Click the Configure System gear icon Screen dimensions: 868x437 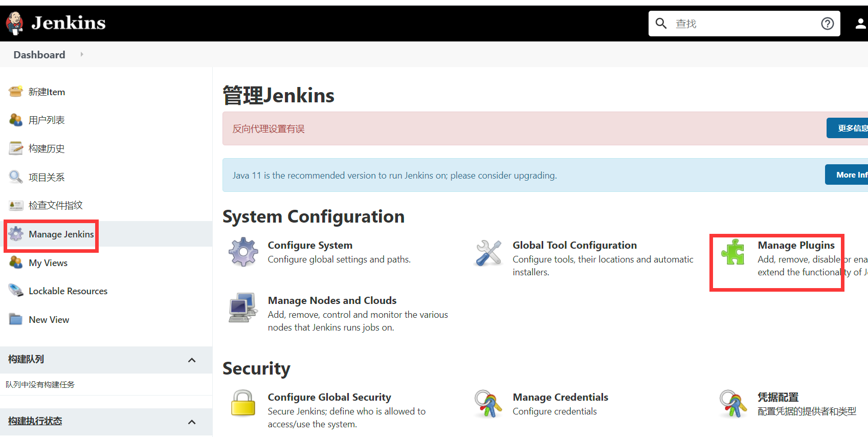pos(243,252)
